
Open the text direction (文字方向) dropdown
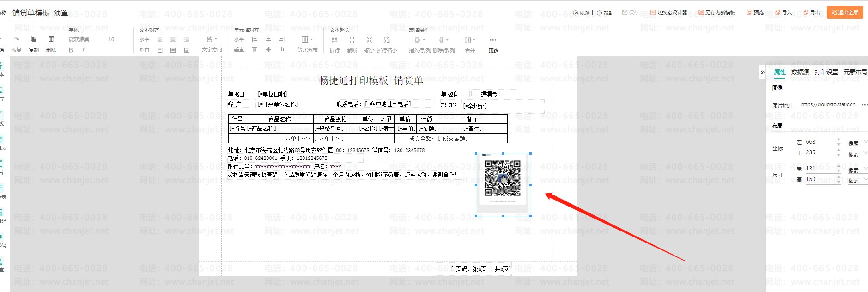212,39
